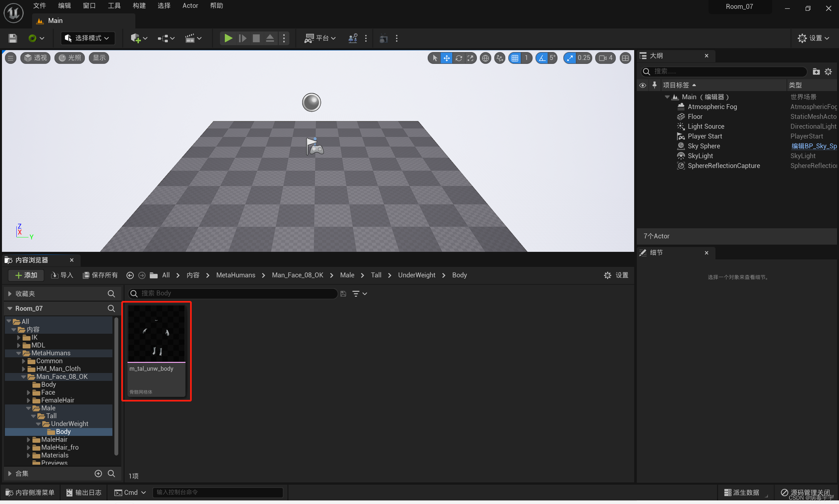The image size is (839, 504).
Task: Open the 选择模式 mode dropdown
Action: (87, 38)
